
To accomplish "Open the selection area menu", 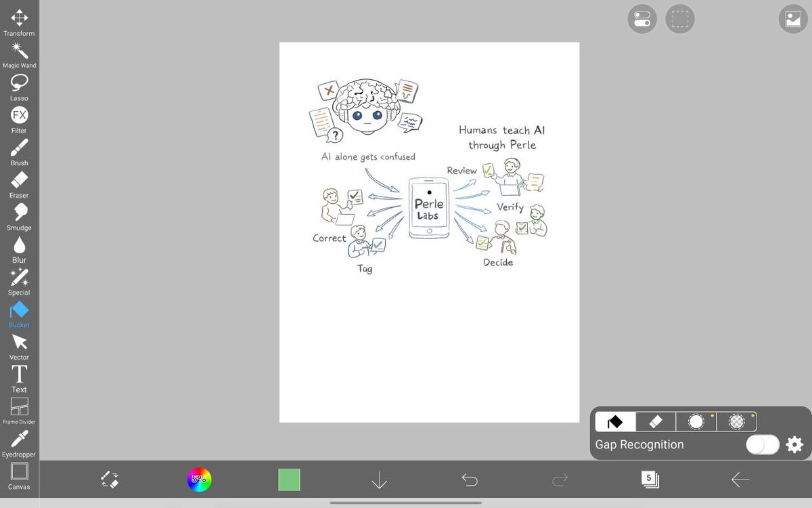I will pos(680,19).
